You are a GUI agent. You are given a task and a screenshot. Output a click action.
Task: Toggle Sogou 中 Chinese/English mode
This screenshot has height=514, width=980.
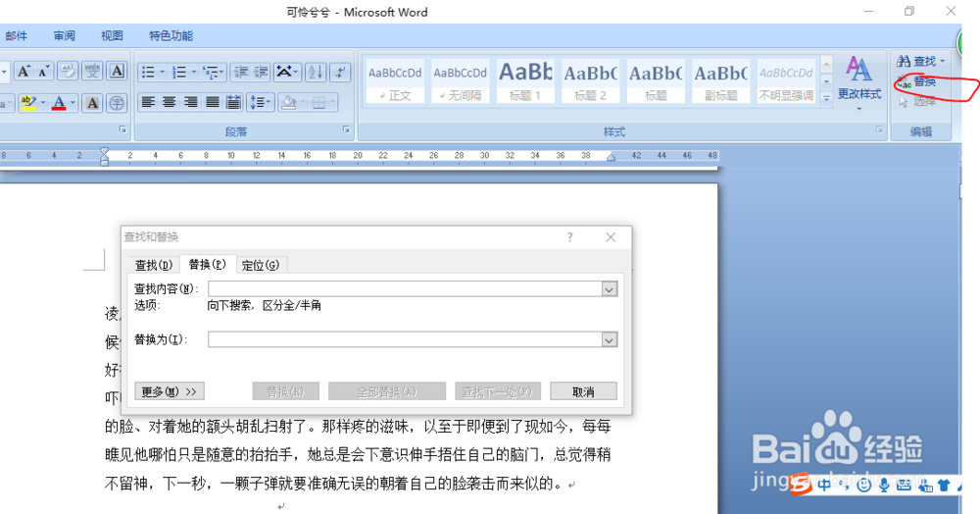(x=824, y=485)
